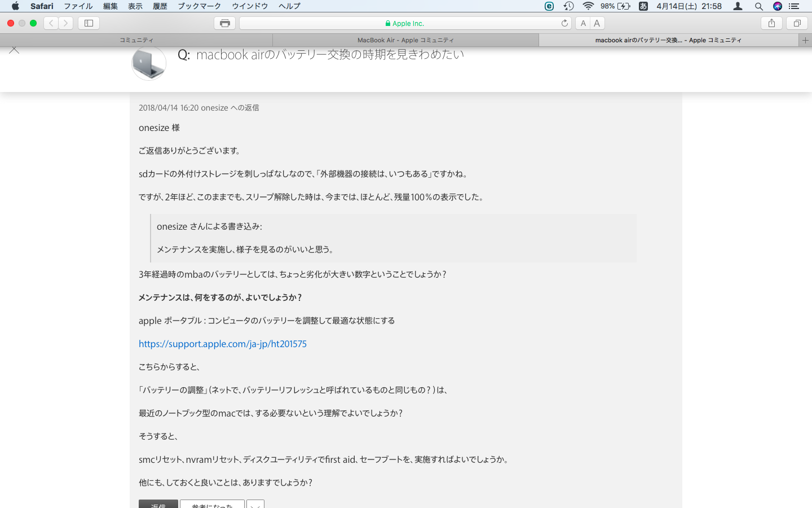Print the page using printer icon
This screenshot has height=508, width=812.
pos(225,23)
